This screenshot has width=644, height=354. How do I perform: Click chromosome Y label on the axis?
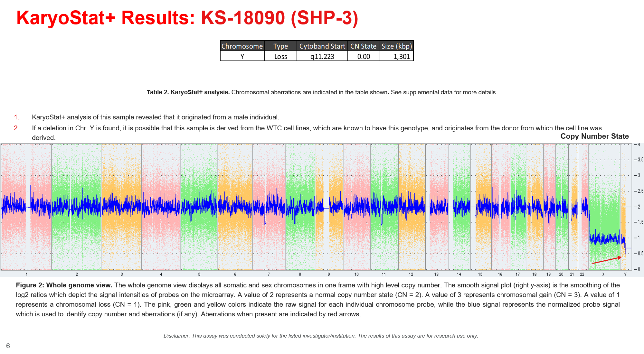[x=625, y=274]
